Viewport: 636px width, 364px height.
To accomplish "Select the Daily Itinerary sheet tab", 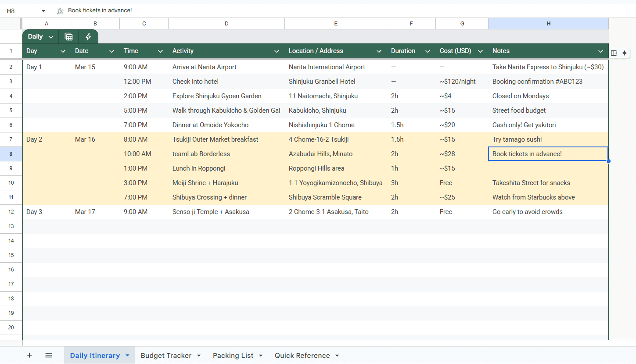I will pyautogui.click(x=95, y=355).
